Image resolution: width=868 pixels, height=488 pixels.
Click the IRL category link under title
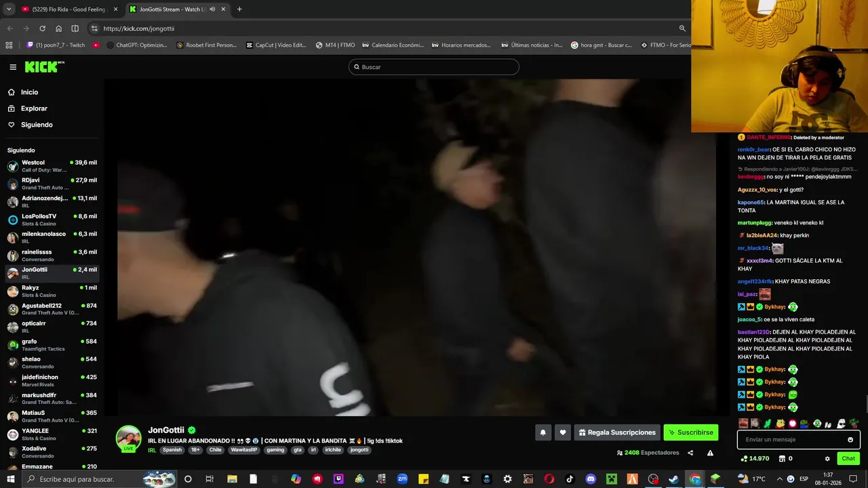[152, 450]
